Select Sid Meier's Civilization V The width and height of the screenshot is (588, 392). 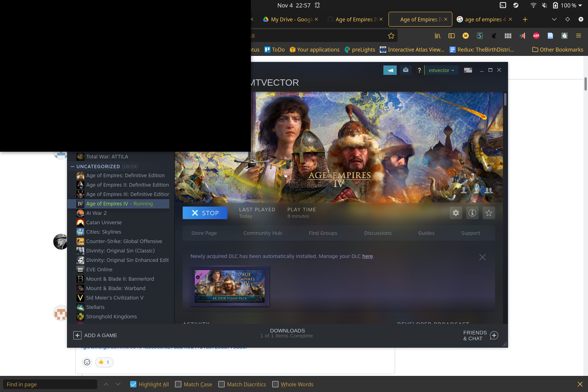click(x=118, y=298)
